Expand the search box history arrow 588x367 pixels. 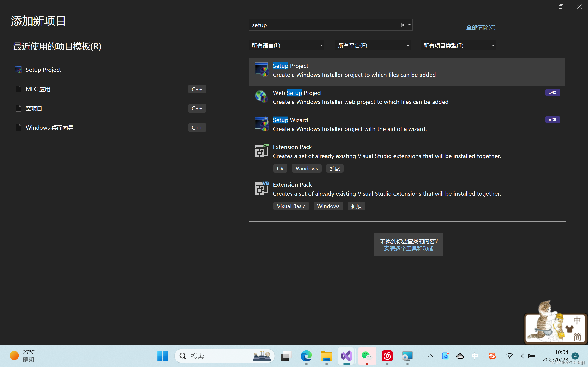[409, 25]
